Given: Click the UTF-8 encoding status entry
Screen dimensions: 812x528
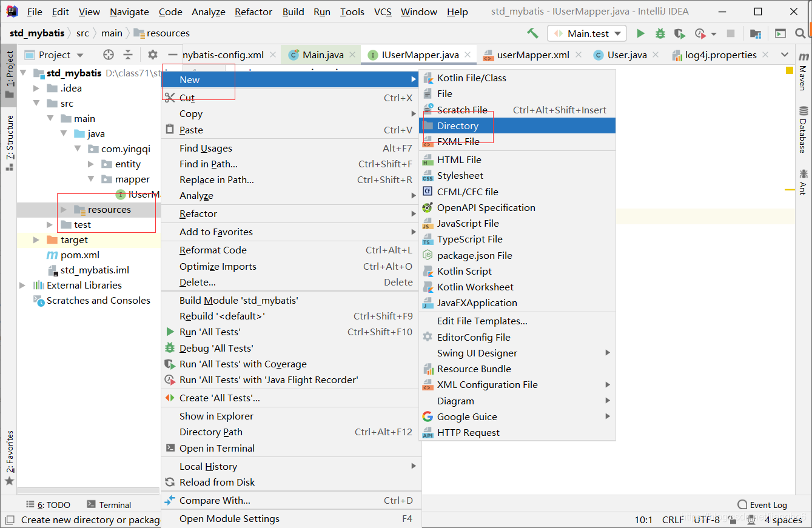Looking at the screenshot, I should click(707, 520).
